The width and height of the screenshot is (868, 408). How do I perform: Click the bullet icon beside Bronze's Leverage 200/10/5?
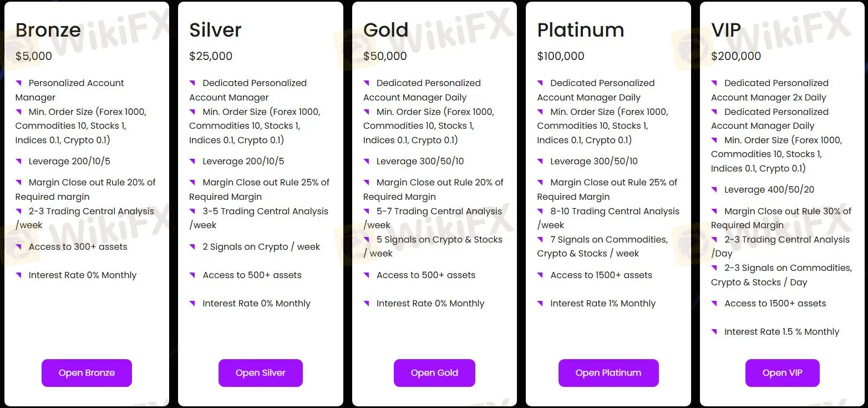click(x=19, y=161)
